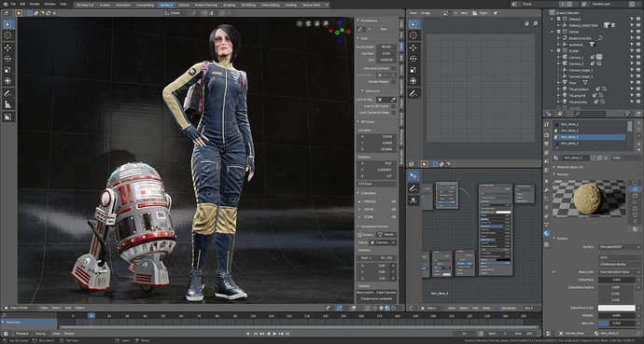Click Create track constraint button

377,298
